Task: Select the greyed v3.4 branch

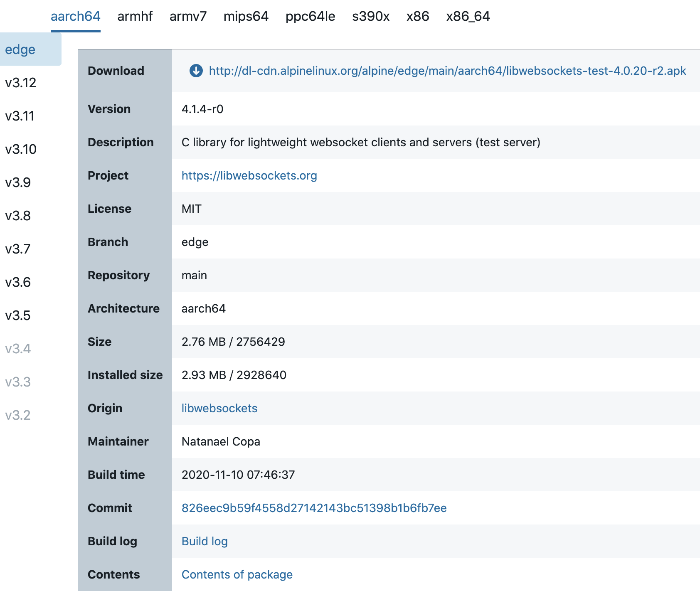Action: 18,349
